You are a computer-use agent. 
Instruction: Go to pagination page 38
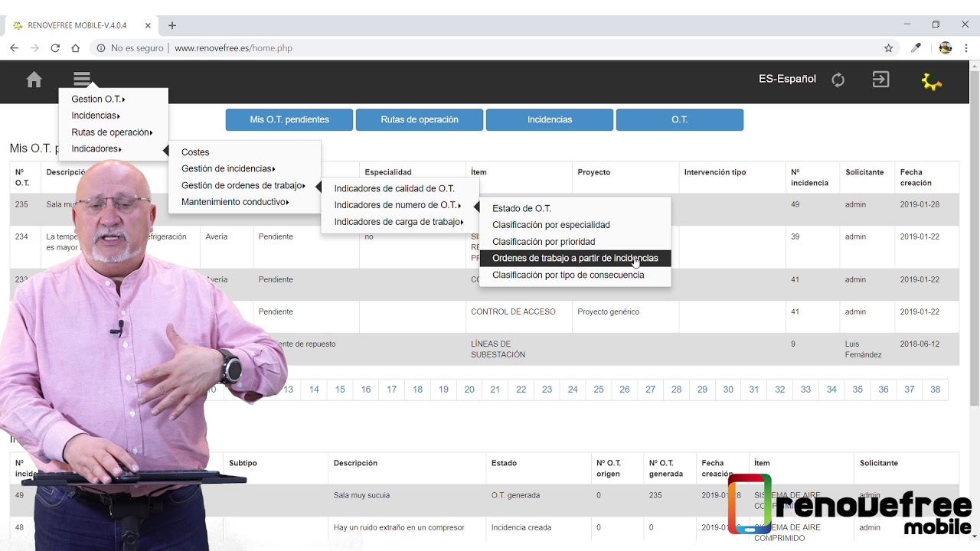click(936, 390)
